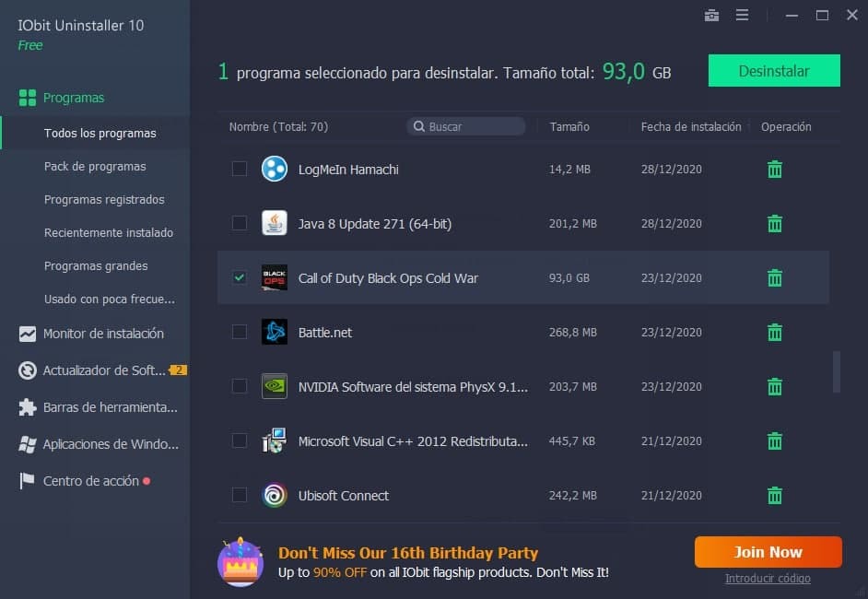Screen dimensions: 868x599
Task: Open the hamburger options menu
Action: (743, 15)
